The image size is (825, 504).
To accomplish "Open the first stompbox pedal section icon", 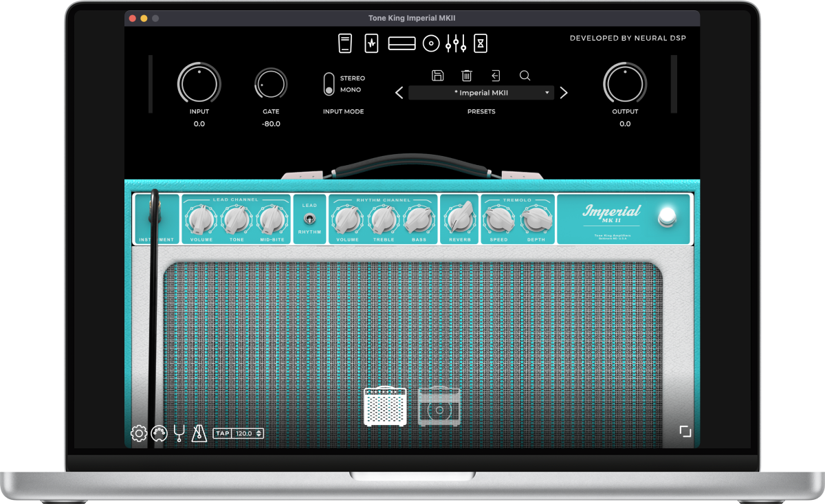I will pos(345,43).
